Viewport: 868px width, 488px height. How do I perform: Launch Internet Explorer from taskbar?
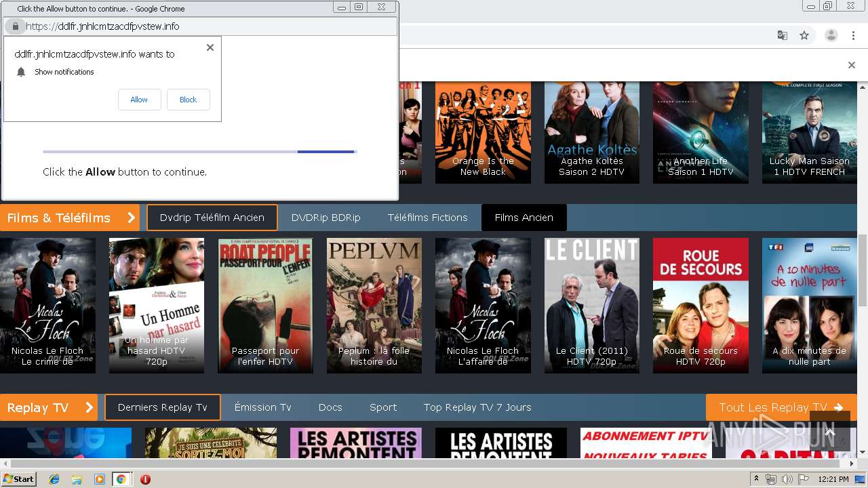coord(54,479)
